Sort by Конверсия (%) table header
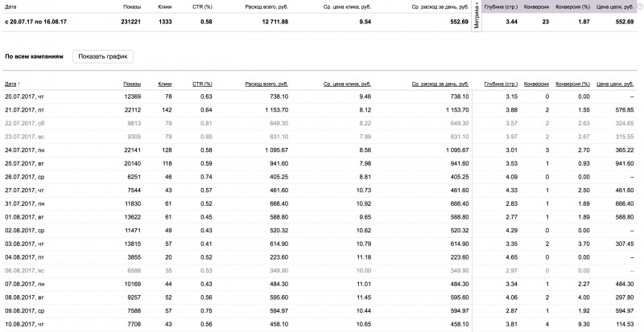Screen dimensions: 644x332 (573, 84)
